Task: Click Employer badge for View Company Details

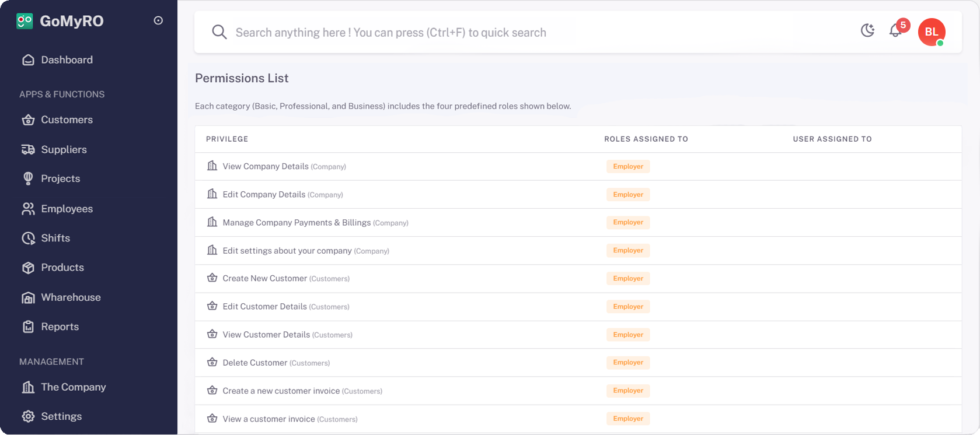Action: click(x=628, y=167)
